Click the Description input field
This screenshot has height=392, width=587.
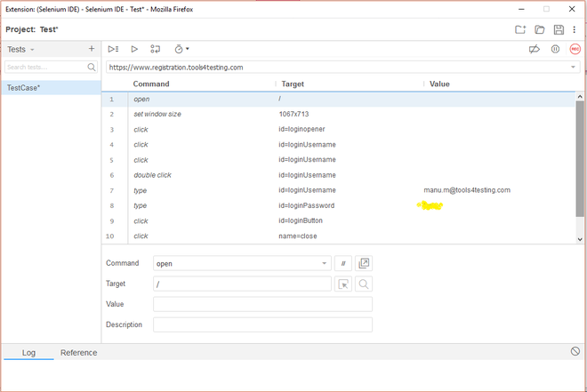pos(262,324)
